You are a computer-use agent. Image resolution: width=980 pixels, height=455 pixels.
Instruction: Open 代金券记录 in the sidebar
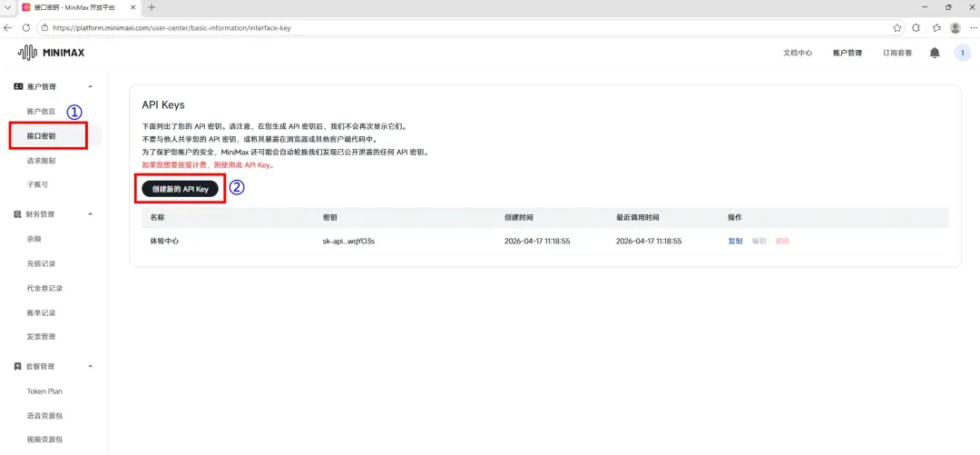(44, 288)
